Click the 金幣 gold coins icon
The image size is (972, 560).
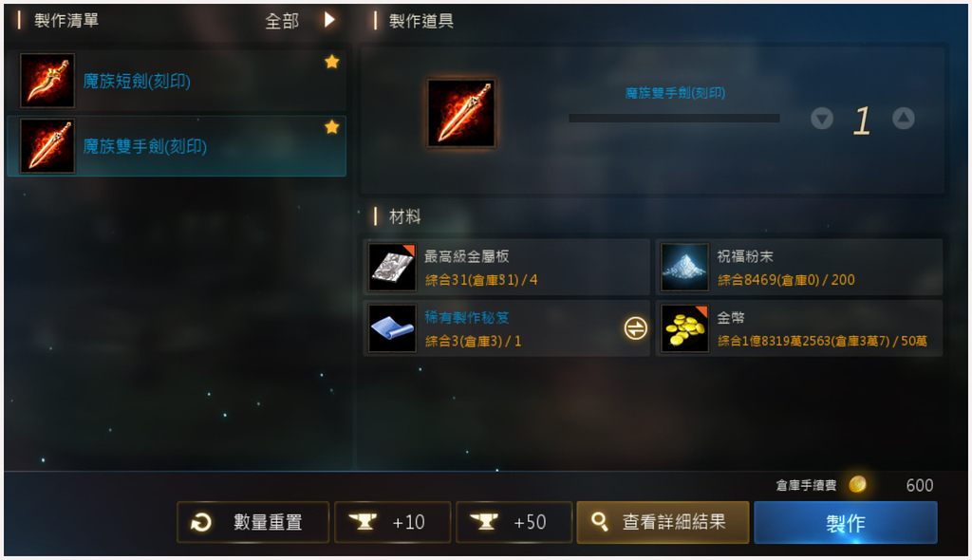coord(684,328)
